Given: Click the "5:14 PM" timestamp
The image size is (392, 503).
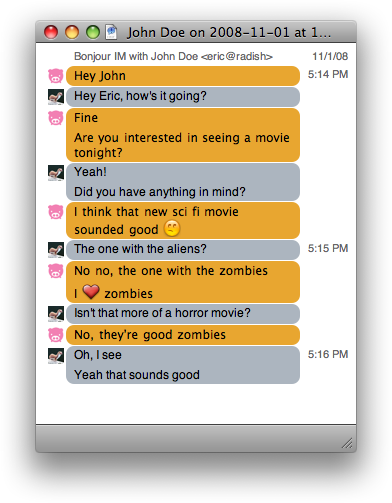Looking at the screenshot, I should (x=328, y=74).
